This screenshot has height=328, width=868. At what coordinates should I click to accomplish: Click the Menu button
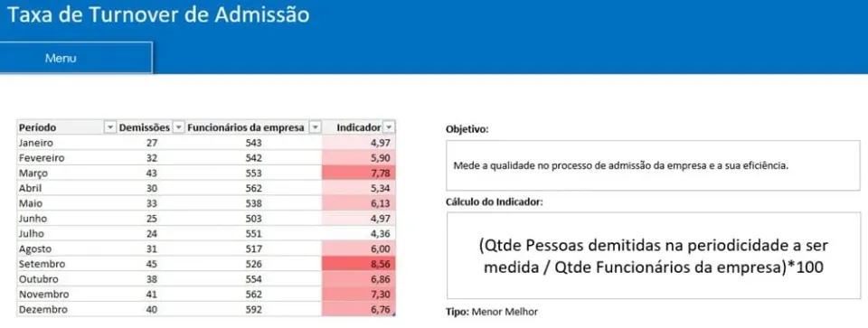(76, 58)
